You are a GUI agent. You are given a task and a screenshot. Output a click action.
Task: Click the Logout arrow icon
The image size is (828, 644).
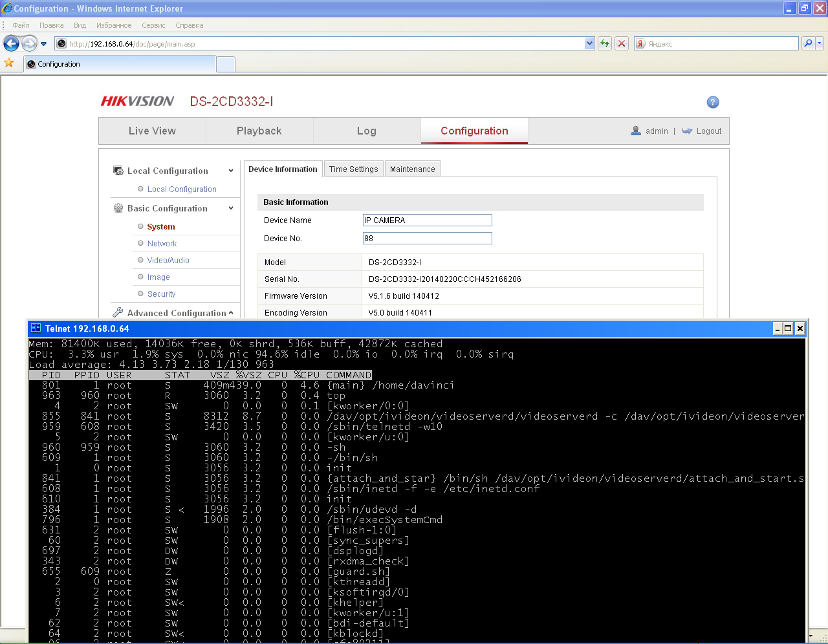[x=687, y=131]
